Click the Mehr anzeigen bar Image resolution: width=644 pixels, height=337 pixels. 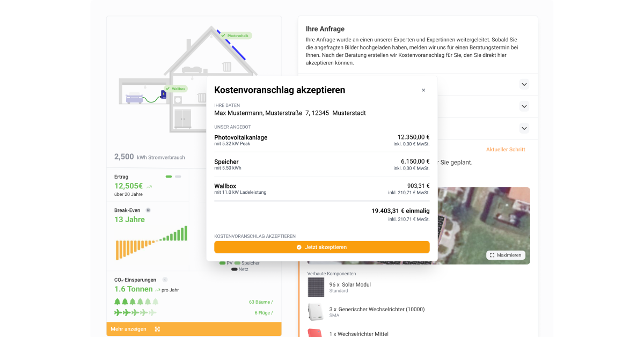click(194, 329)
